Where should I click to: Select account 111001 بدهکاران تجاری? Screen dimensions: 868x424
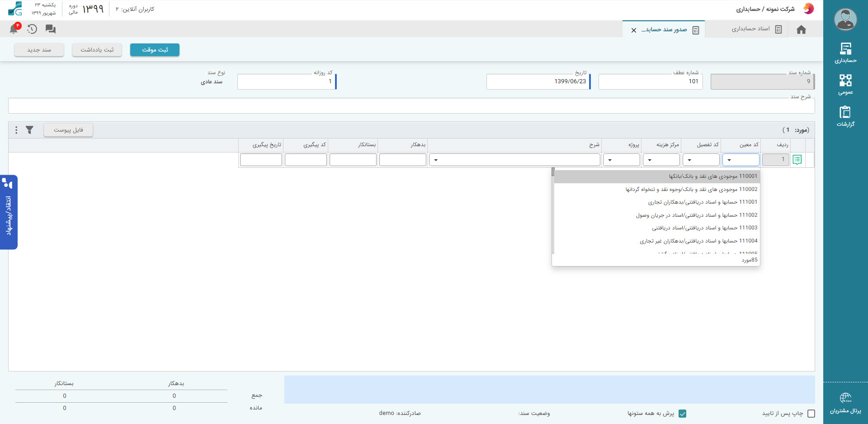[657, 202]
